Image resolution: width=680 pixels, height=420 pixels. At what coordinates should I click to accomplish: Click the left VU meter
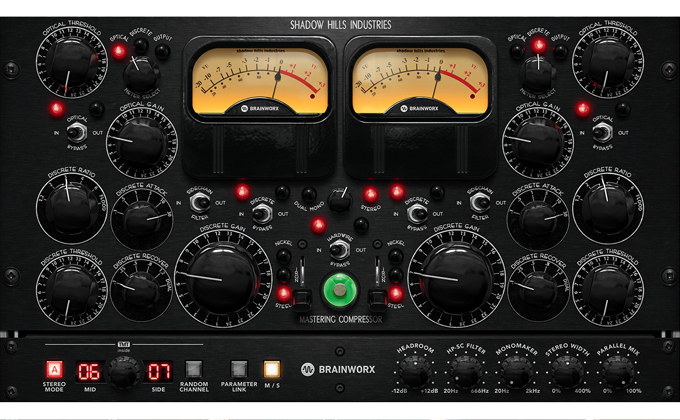coord(260,80)
